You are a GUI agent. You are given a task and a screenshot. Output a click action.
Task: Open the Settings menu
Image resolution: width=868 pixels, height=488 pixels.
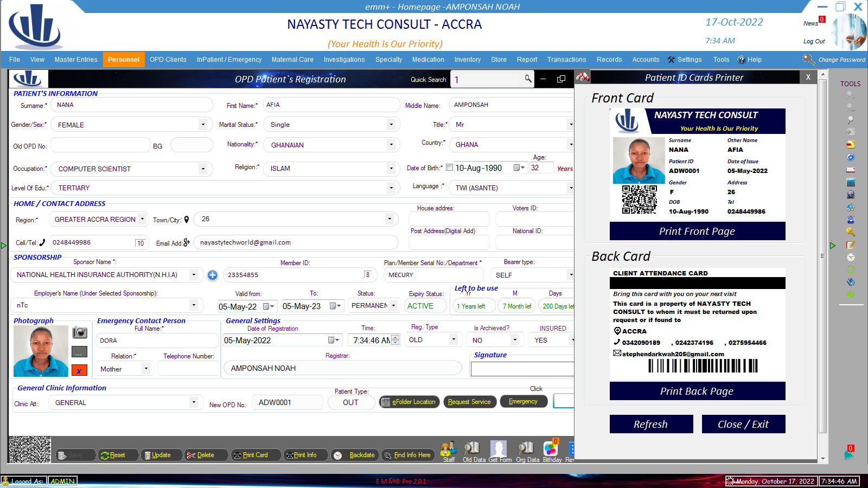685,60
